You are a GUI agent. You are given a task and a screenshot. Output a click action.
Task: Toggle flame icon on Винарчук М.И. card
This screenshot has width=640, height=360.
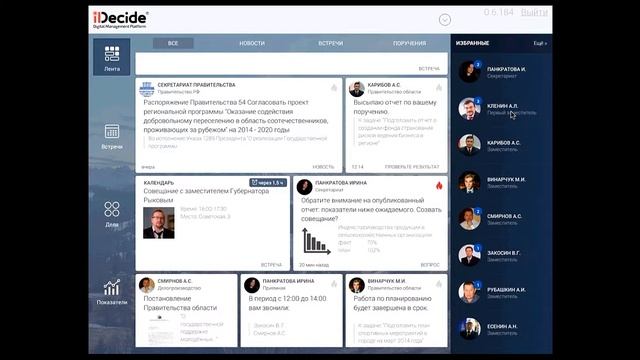439,284
